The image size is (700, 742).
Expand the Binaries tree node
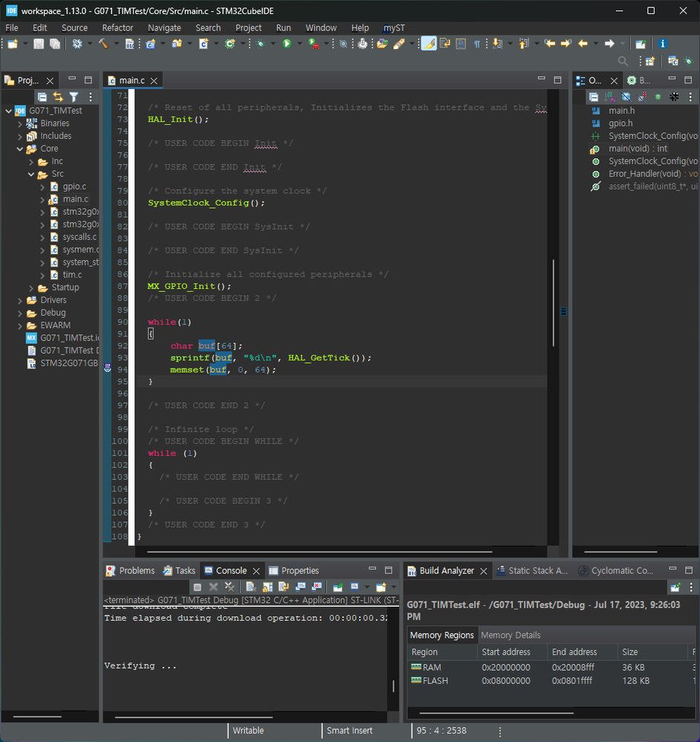coord(20,123)
